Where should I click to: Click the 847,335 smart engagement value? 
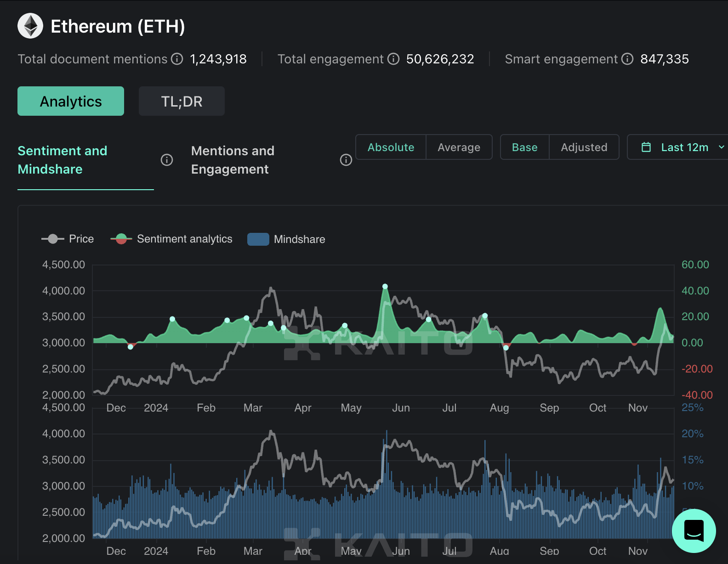[x=665, y=59]
